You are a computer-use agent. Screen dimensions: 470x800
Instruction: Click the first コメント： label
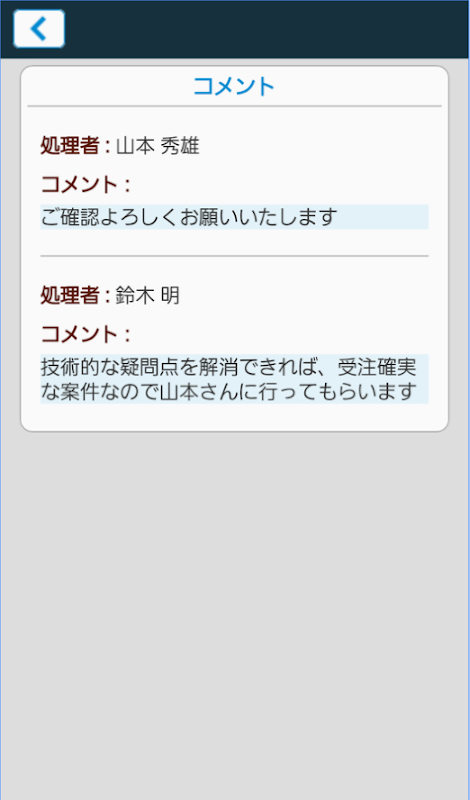(x=85, y=184)
